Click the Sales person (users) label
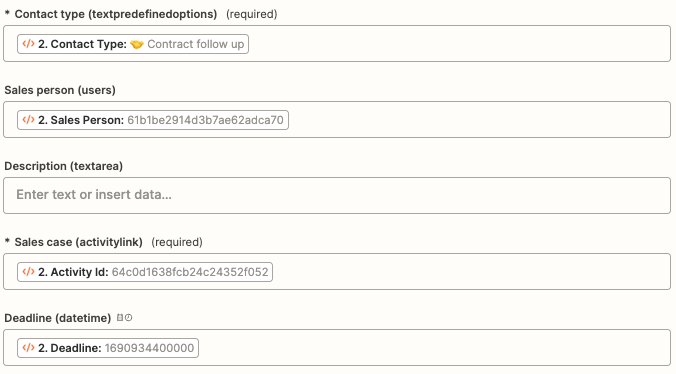Image resolution: width=676 pixels, height=374 pixels. [60, 90]
